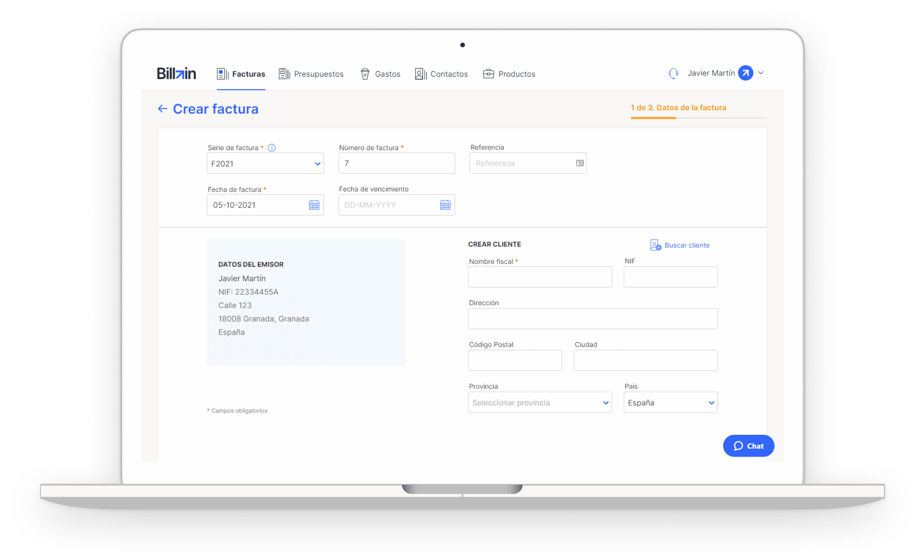Click the Javier Martín user name
Image resolution: width=924 pixels, height=560 pixels.
click(711, 73)
